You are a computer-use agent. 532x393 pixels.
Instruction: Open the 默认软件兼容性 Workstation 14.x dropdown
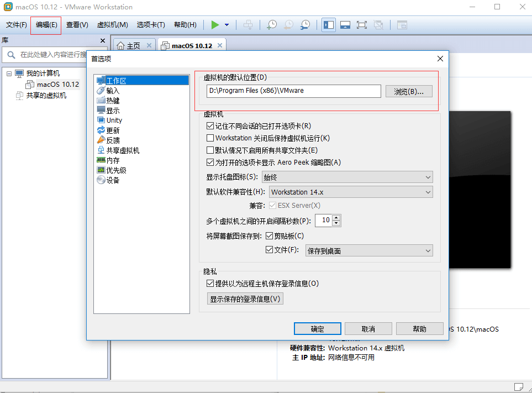click(x=351, y=192)
